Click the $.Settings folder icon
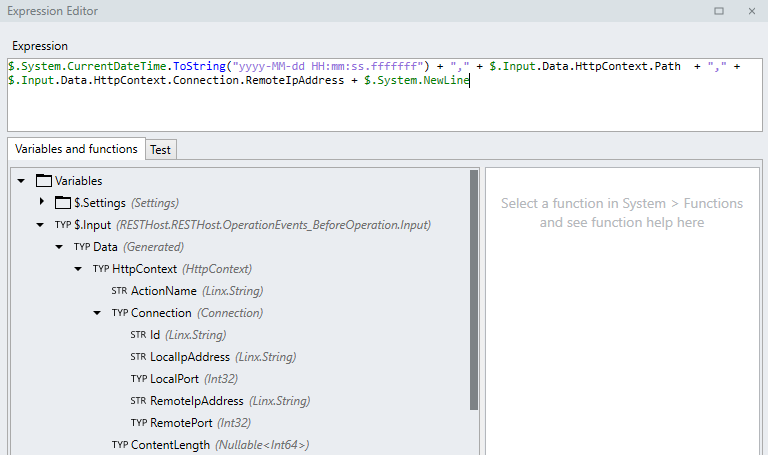 click(x=63, y=202)
